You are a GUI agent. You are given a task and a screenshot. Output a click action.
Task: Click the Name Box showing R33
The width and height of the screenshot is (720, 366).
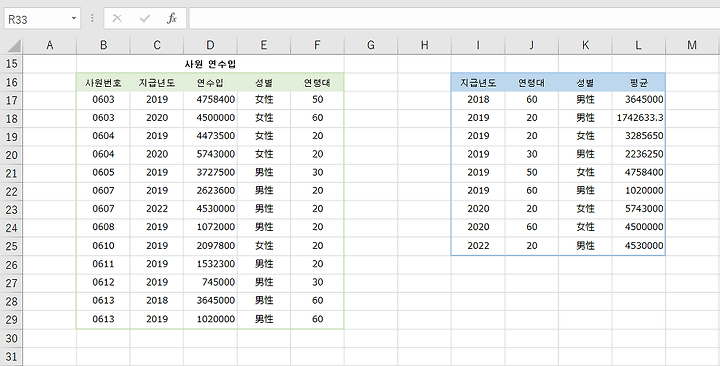point(42,19)
